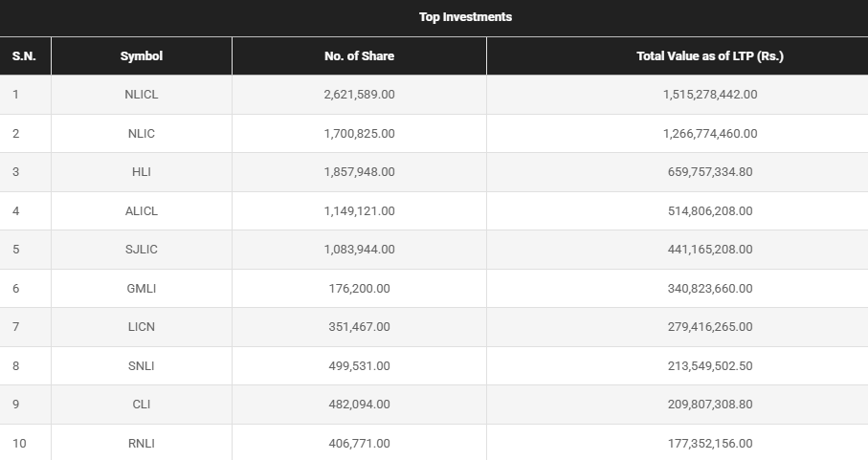Select the CLI symbol entry
868x460 pixels.
[141, 405]
